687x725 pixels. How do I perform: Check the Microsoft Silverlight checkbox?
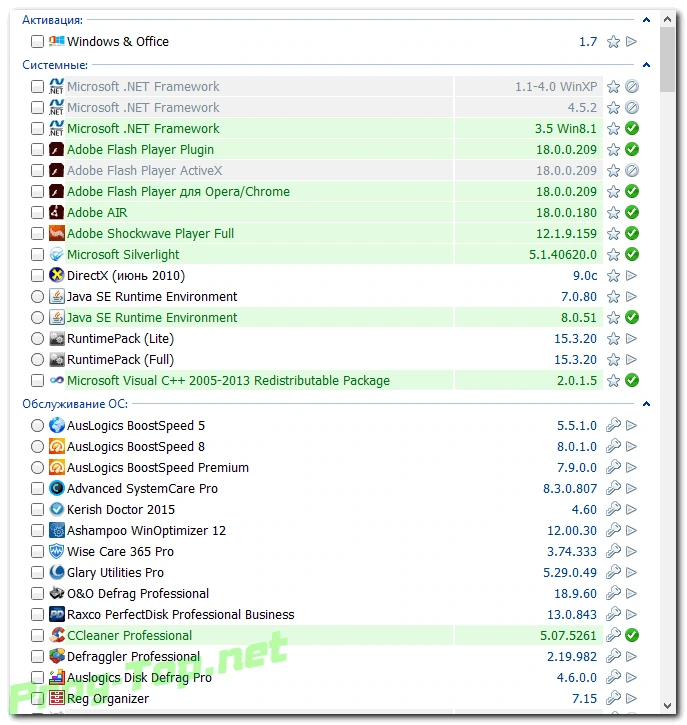[x=37, y=254]
